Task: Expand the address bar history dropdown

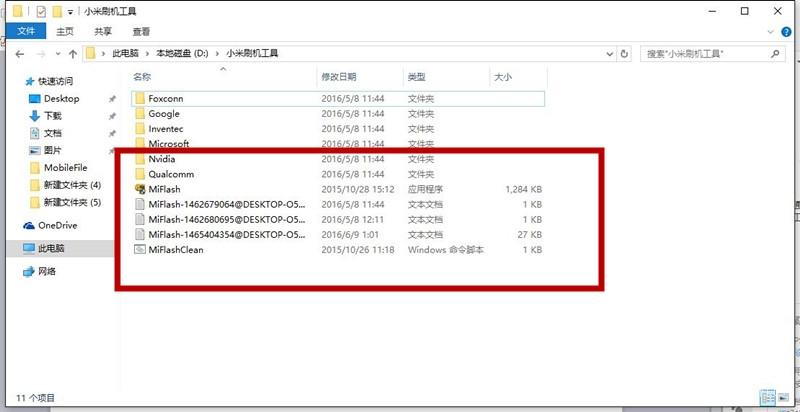Action: click(x=610, y=54)
